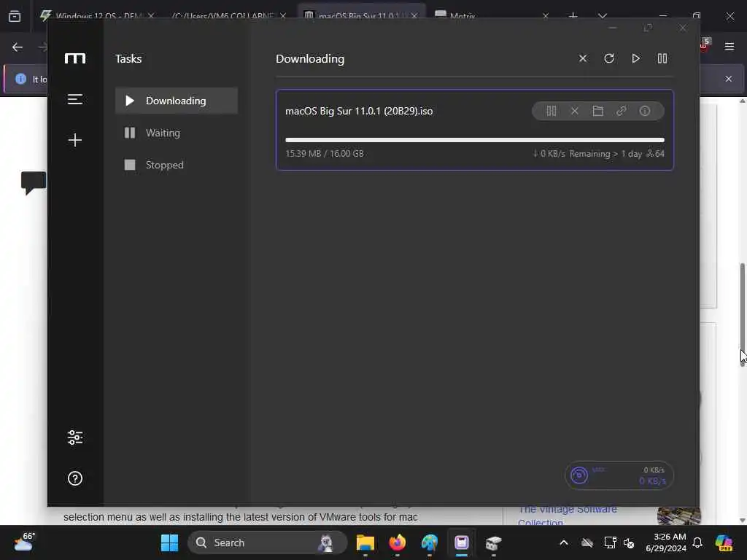Screen dimensions: 747x560
Task: Open a new browser tab
Action: tap(573, 16)
